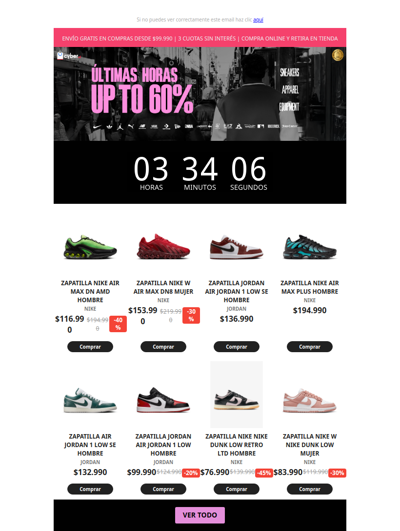Screen dimensions: 400x531
Task: Click the 'aquí' link at top
Action: pos(258,20)
